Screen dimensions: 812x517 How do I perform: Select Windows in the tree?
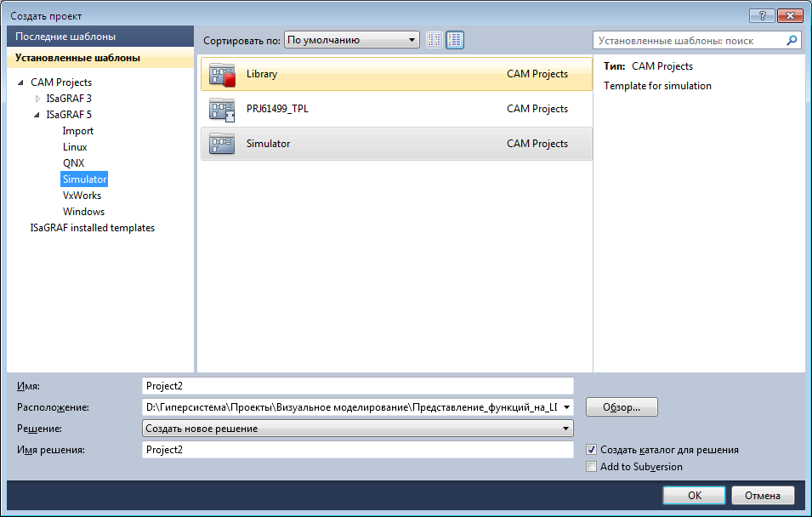tap(83, 212)
